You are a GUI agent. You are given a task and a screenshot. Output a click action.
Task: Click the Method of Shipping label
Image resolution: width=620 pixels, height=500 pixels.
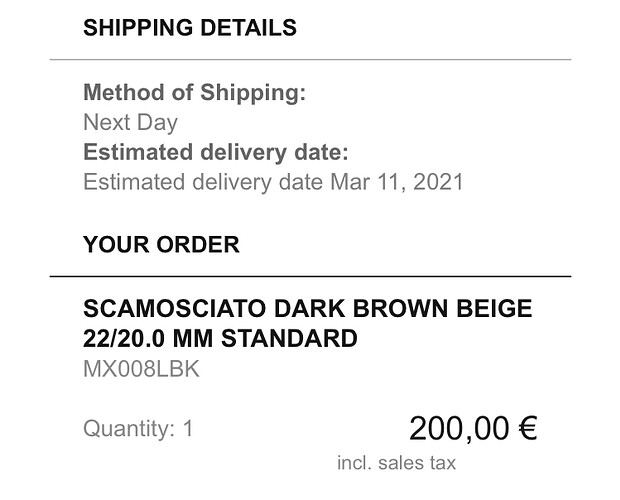click(x=195, y=93)
